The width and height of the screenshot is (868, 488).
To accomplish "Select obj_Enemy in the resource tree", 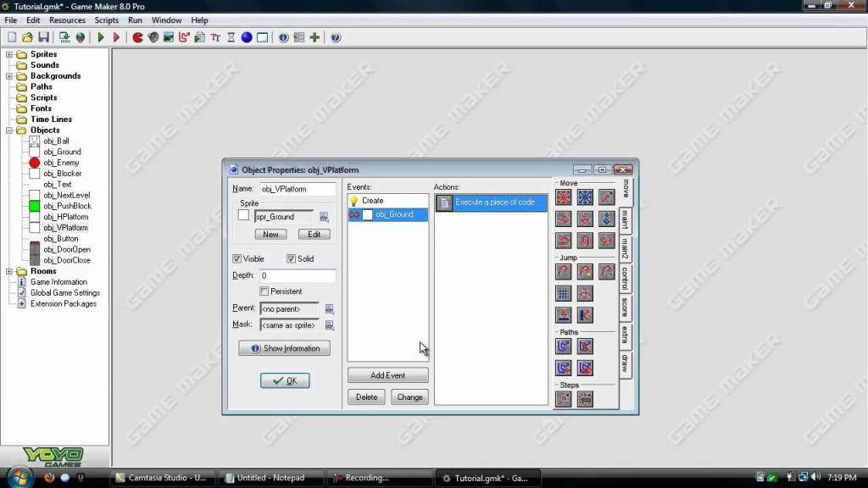I will (61, 163).
